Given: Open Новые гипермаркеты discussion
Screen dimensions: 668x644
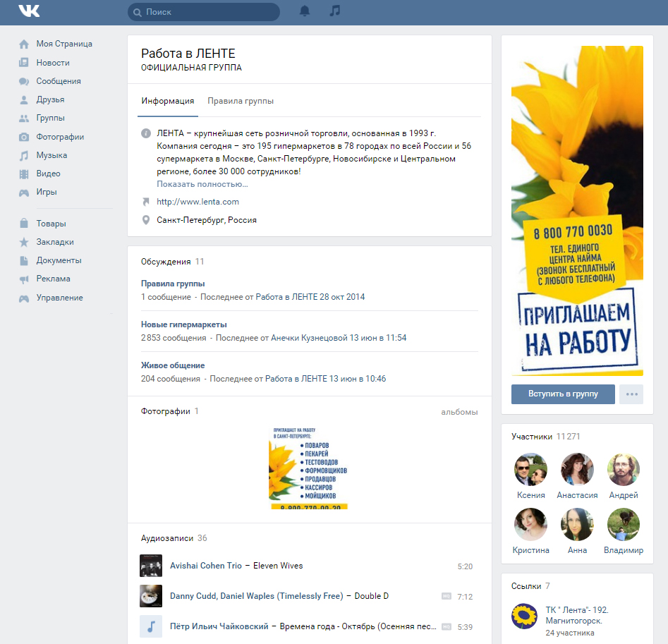Looking at the screenshot, I should [x=183, y=324].
